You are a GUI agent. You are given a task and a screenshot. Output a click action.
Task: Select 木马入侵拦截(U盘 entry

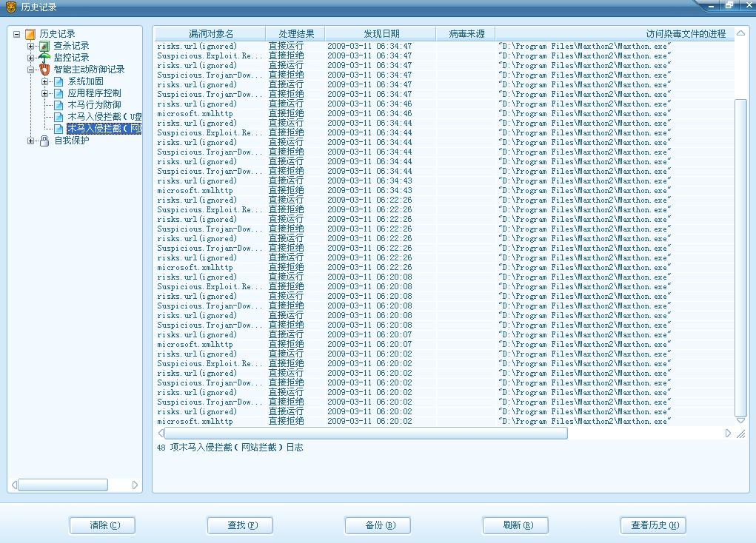click(x=104, y=117)
